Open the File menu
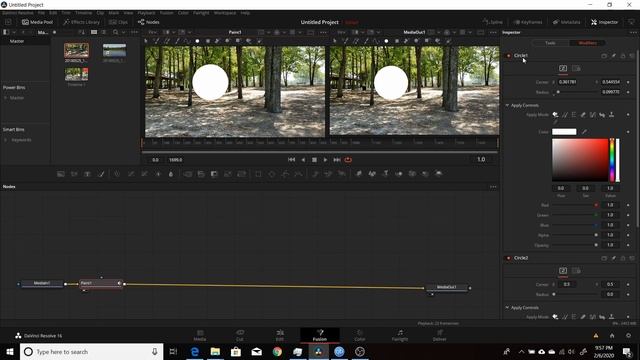Screen dimensions: 640x360 pyautogui.click(x=41, y=13)
